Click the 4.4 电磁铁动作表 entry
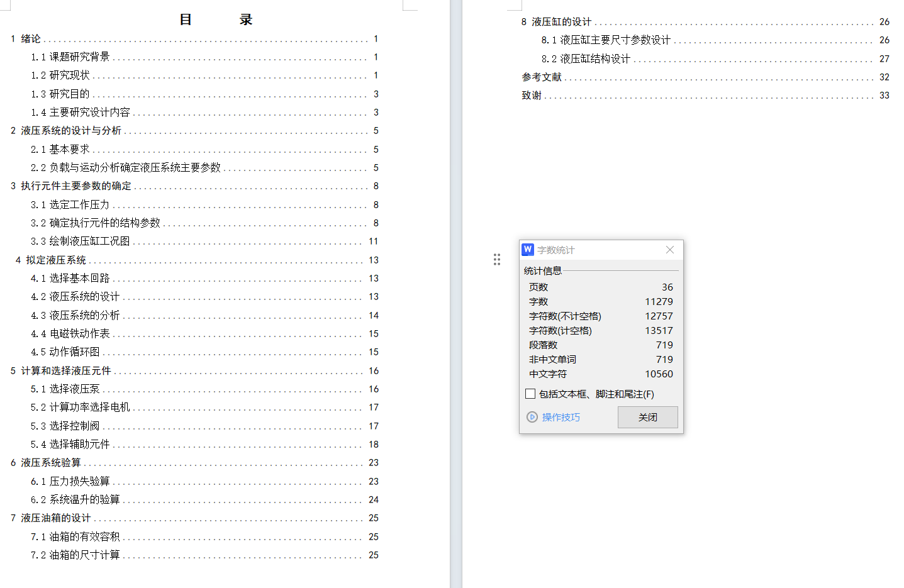The width and height of the screenshot is (904, 588). click(204, 333)
